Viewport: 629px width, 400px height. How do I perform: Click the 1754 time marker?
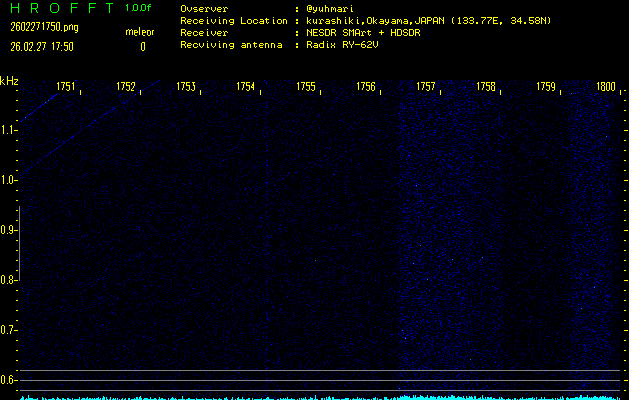tap(246, 87)
